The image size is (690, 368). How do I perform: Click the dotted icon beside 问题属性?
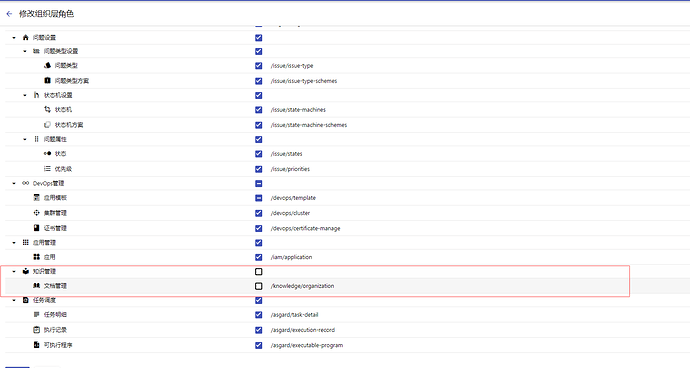coord(37,139)
